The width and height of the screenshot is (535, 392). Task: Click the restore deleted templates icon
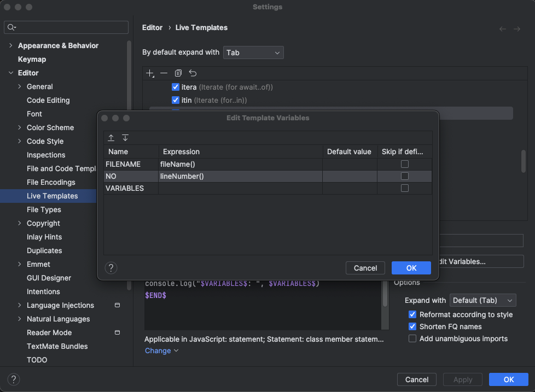click(193, 73)
